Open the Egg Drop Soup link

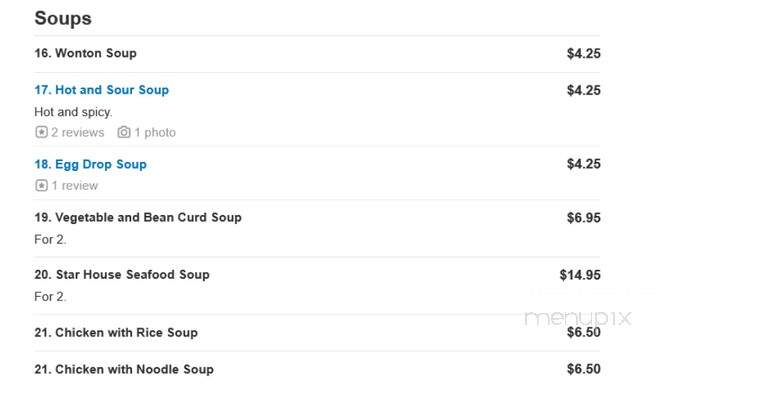90,164
